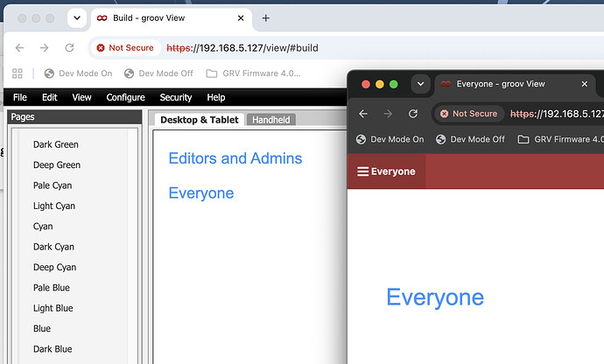Open Dev Mode On bookmark in Everyone window

390,139
